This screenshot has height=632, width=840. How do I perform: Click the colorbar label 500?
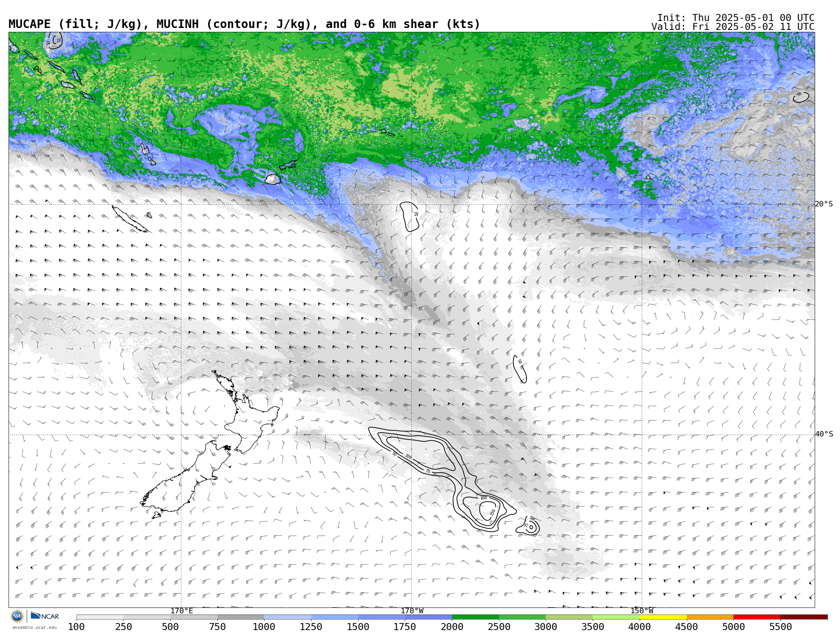[170, 627]
